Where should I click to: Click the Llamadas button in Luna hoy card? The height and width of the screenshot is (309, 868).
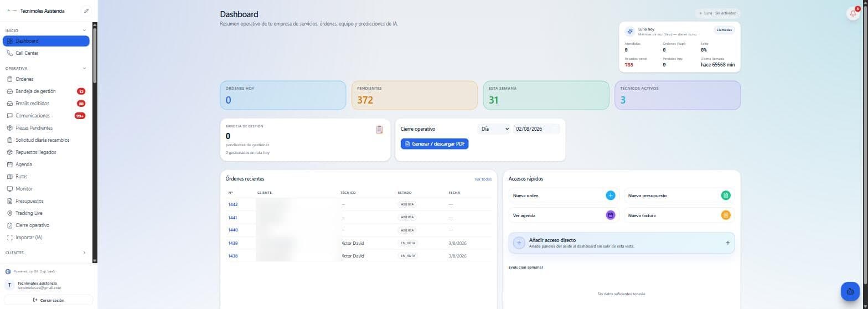(724, 30)
